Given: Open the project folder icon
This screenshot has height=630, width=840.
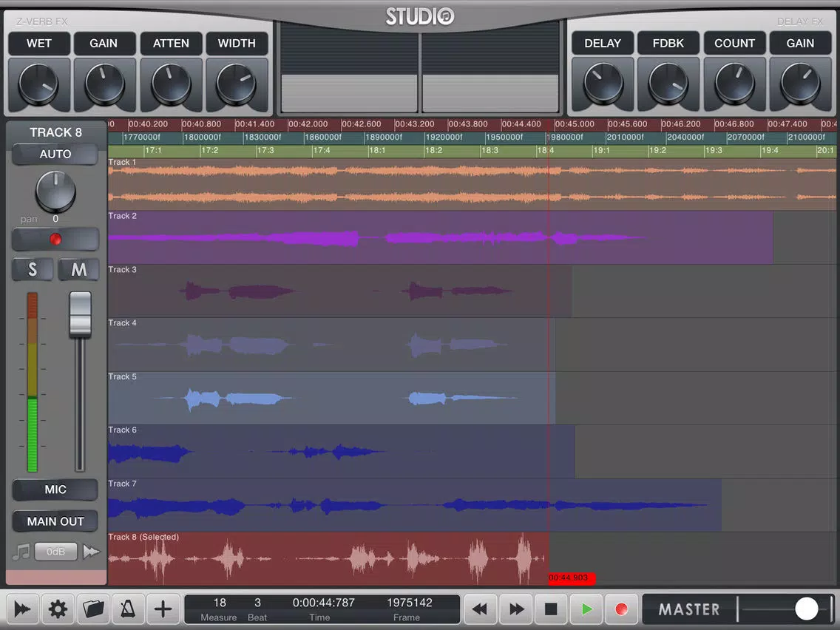Looking at the screenshot, I should pyautogui.click(x=92, y=609).
